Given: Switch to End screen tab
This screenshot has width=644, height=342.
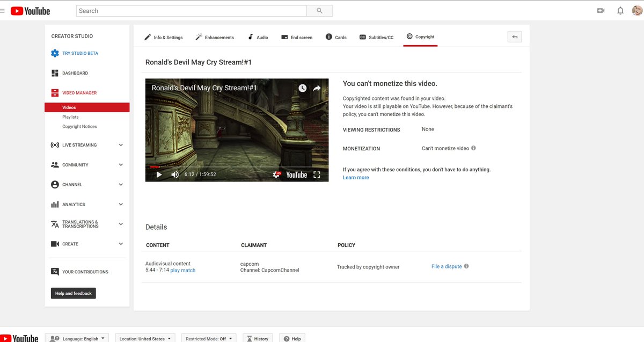Looking at the screenshot, I should click(297, 37).
